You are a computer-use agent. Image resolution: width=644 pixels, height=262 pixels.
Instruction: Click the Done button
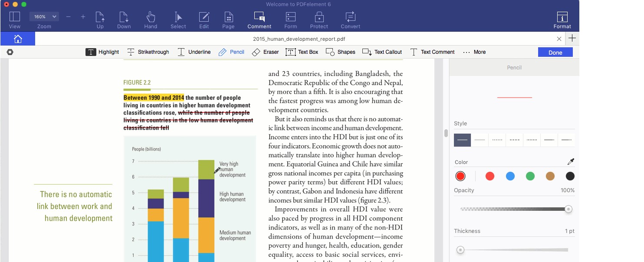[x=555, y=52]
